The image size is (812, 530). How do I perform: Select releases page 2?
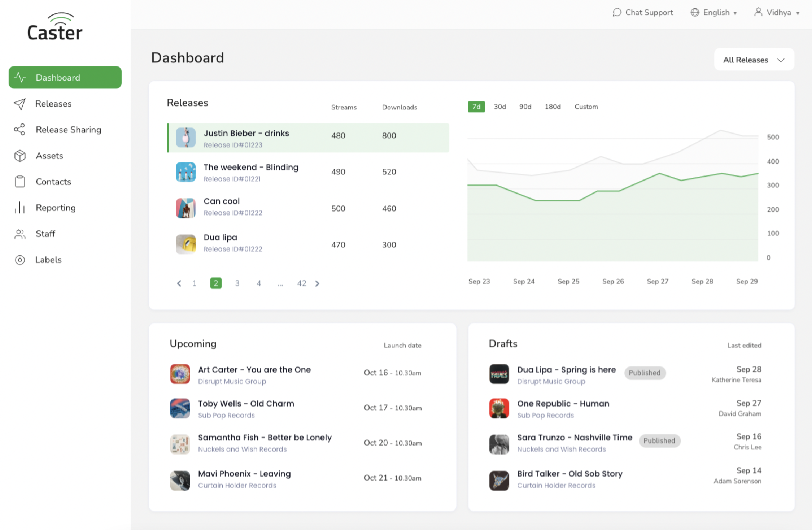[216, 283]
